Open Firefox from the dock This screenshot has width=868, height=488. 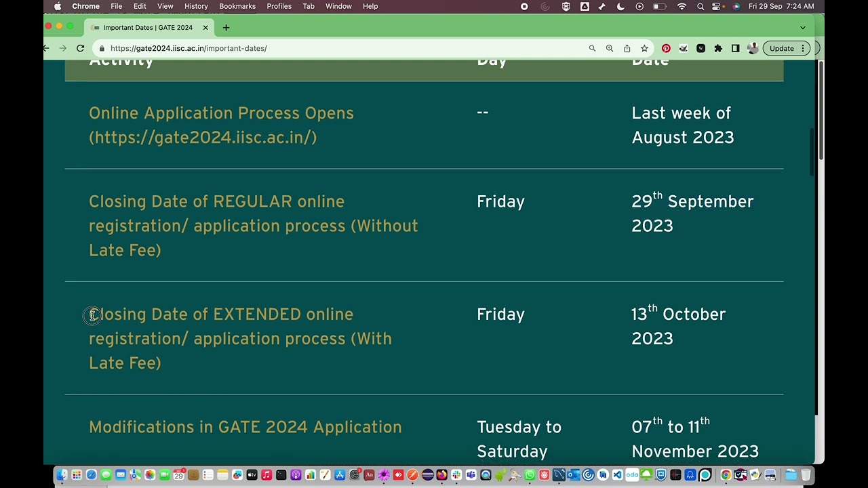[442, 475]
